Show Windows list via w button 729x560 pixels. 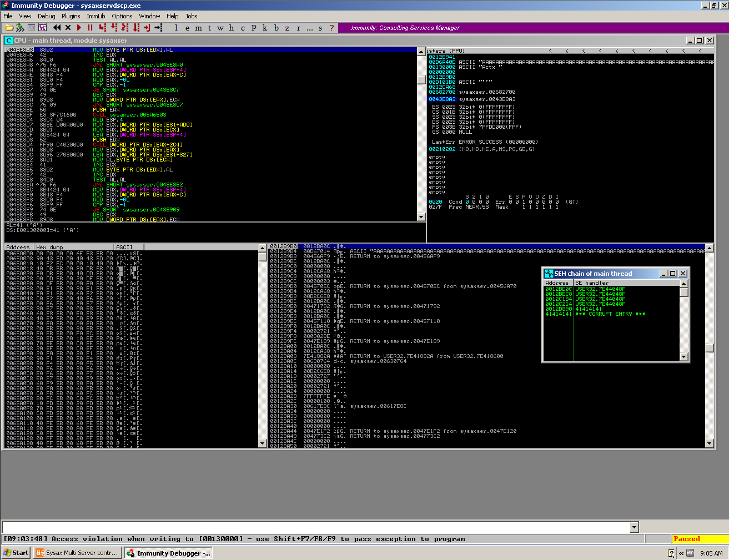(220, 28)
